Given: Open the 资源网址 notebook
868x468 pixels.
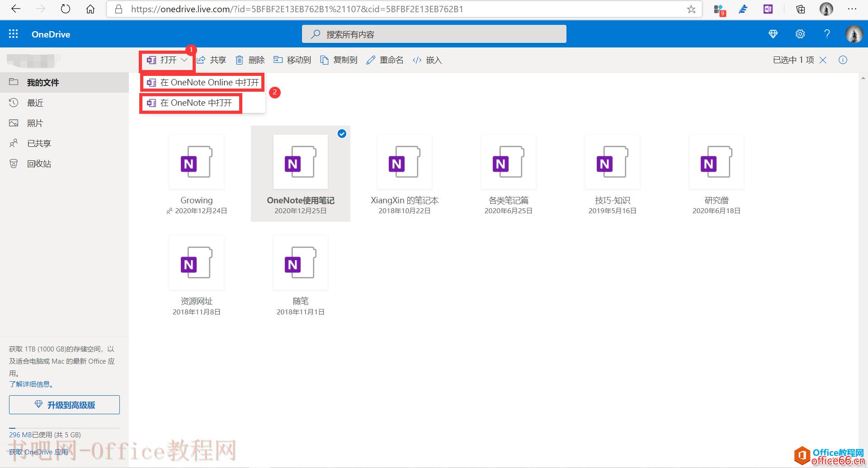Looking at the screenshot, I should click(x=197, y=262).
